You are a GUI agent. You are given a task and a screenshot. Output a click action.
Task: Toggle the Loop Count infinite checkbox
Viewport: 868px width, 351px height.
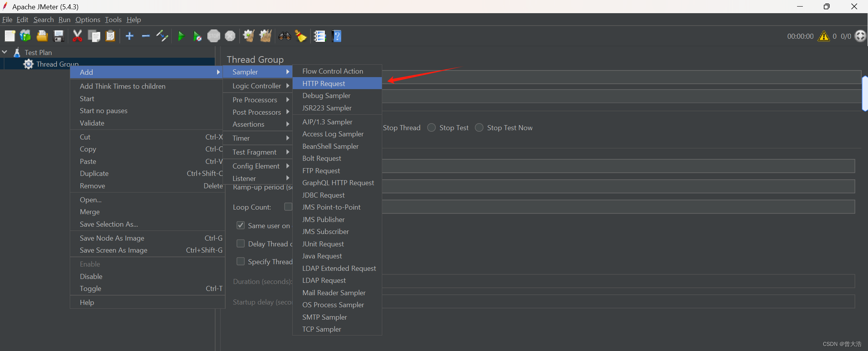coord(288,207)
